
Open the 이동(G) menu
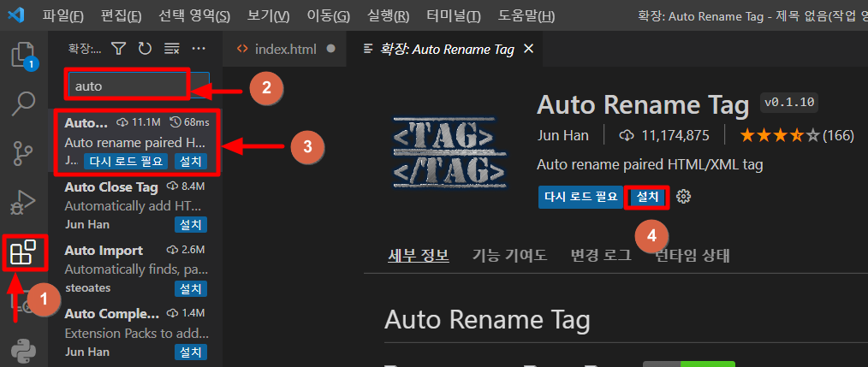click(x=328, y=16)
